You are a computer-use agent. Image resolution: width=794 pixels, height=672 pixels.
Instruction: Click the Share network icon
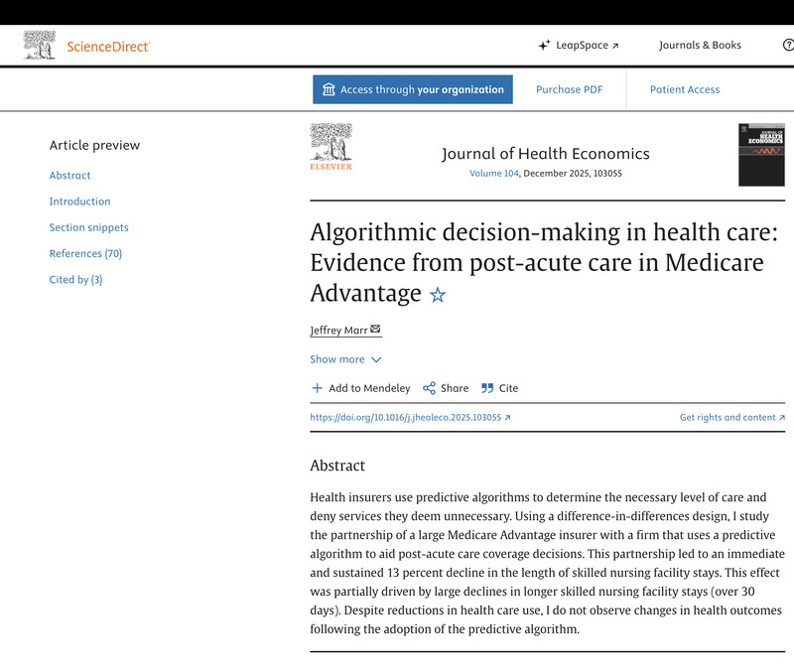[x=429, y=388]
